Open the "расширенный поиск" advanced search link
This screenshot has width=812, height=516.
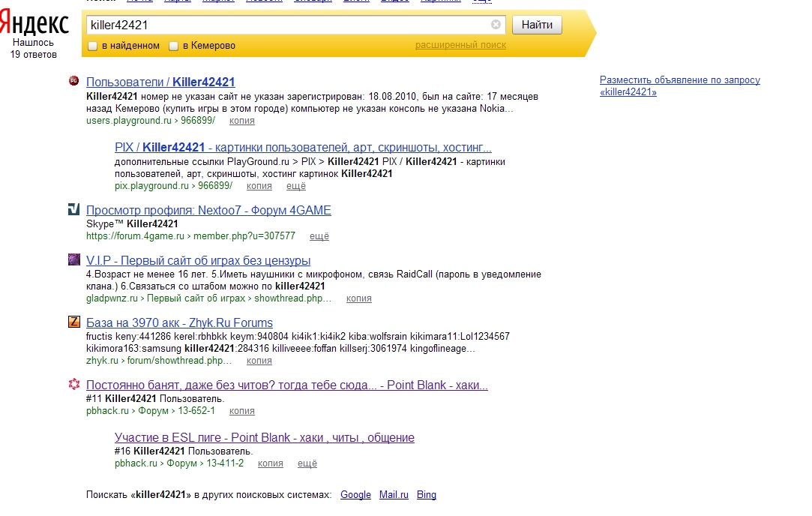tap(460, 45)
